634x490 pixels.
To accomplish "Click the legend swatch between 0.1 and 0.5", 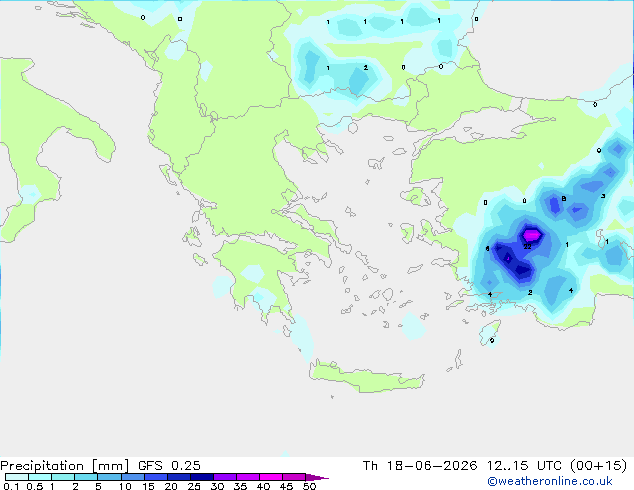I will (x=17, y=477).
